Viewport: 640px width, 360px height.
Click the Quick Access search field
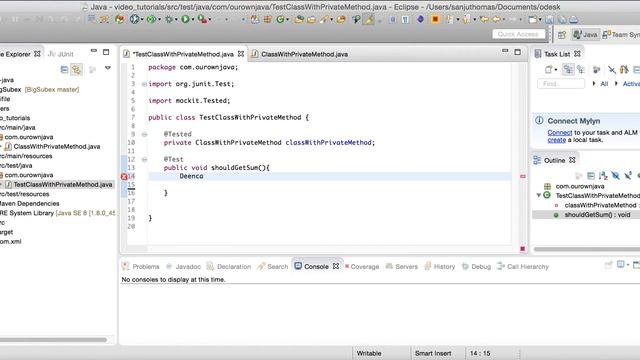tap(518, 34)
